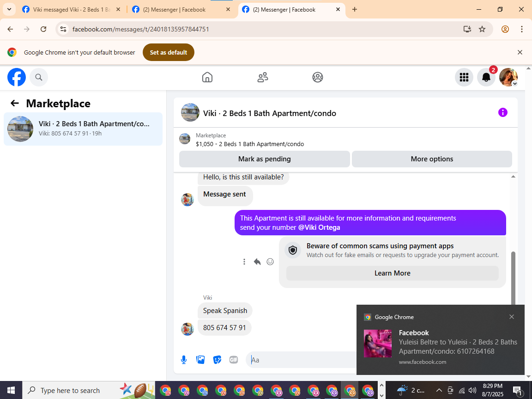This screenshot has width=532, height=399.
Task: Go to Facebook Home feed icon
Action: [x=207, y=77]
